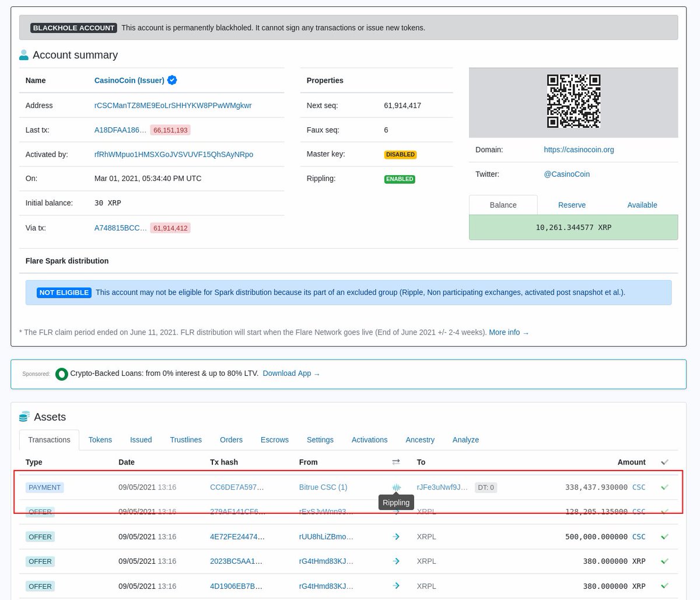The height and width of the screenshot is (600, 700).
Task: Click the direction swap icon in table header
Action: (396, 462)
